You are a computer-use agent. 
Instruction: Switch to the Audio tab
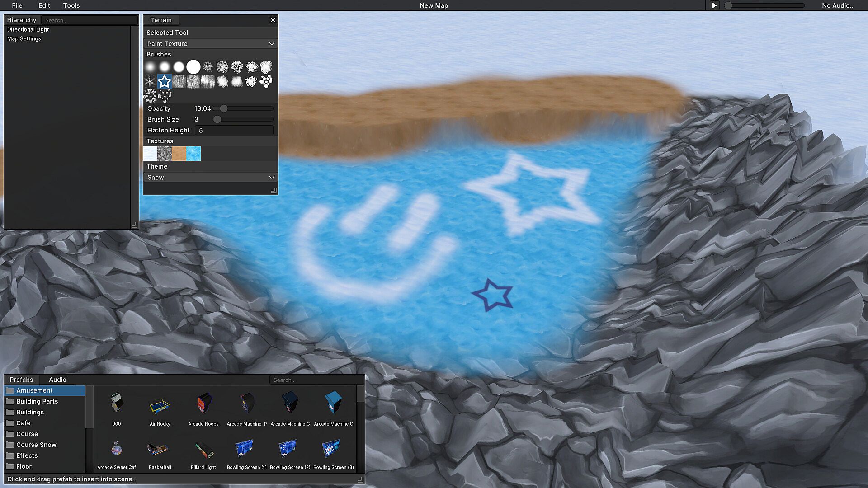point(57,380)
